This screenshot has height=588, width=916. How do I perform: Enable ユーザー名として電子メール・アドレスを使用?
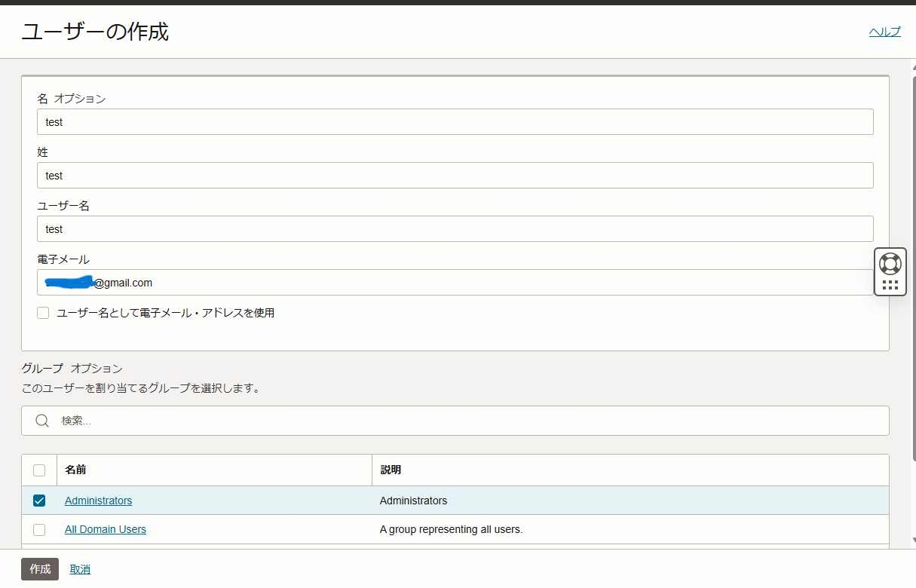click(43, 312)
